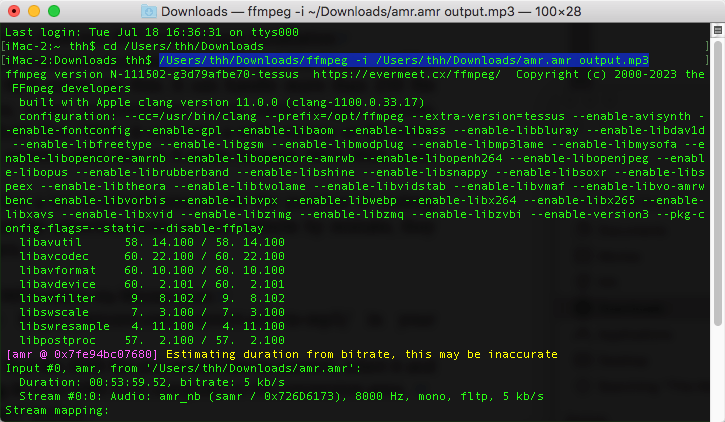Click '--disable-ffplay' in configuration
725x422 pixels.
[x=208, y=228]
